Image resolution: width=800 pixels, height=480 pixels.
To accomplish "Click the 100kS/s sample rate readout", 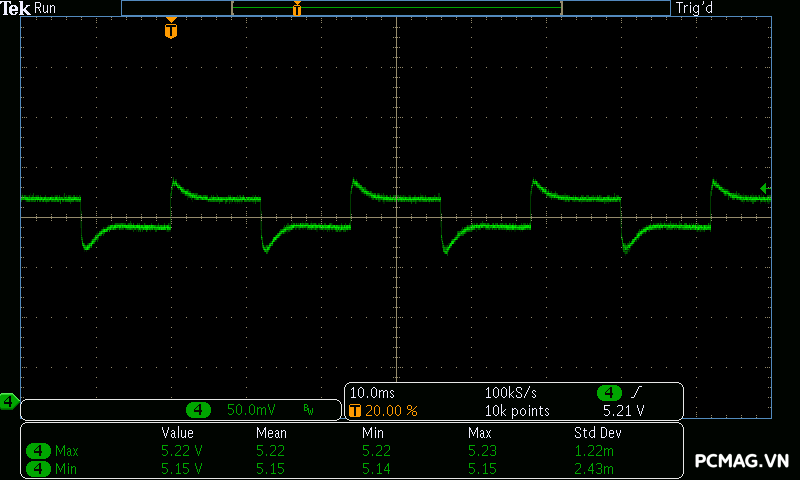I will click(x=510, y=393).
